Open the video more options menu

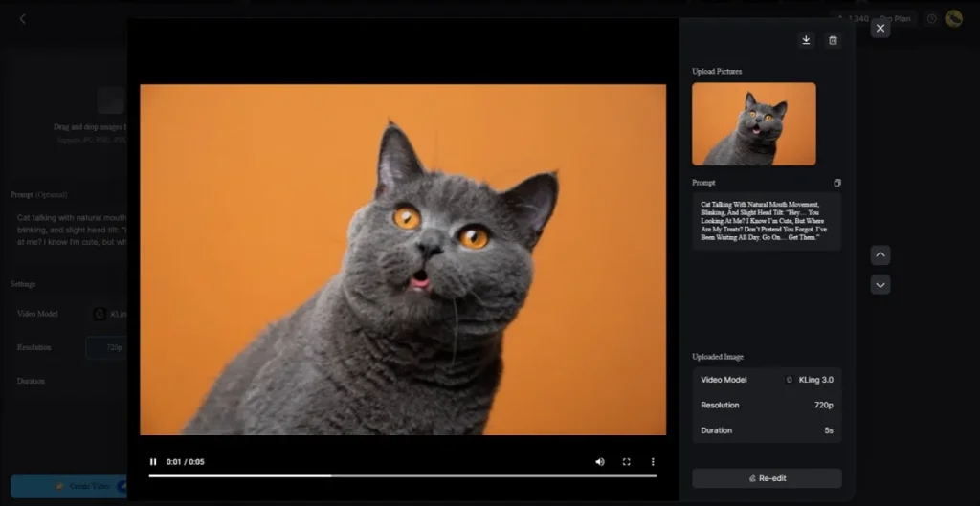point(653,462)
